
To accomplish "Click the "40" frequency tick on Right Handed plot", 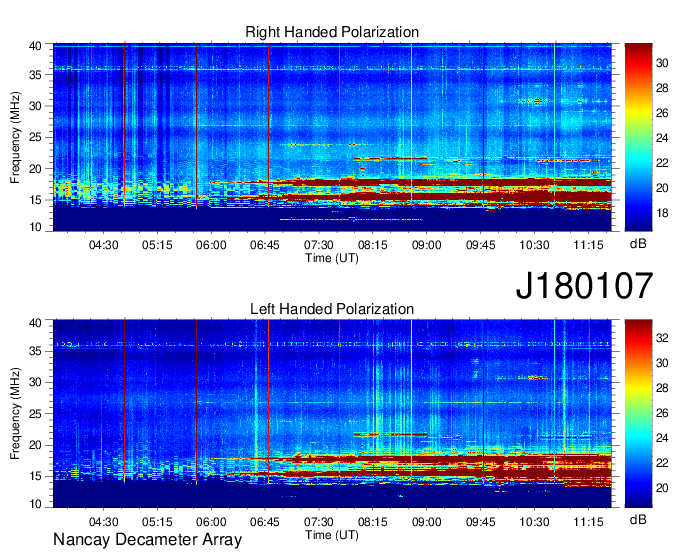I will click(x=35, y=46).
